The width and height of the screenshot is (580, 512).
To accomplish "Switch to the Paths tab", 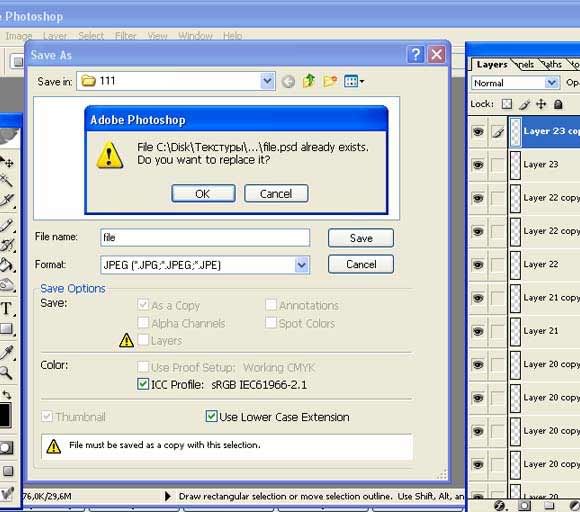I will tap(553, 65).
